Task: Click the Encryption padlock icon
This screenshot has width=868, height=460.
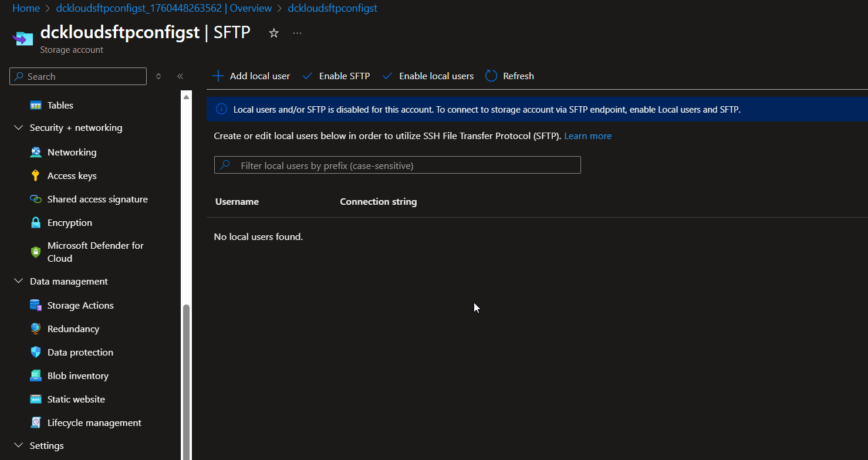Action: (x=36, y=223)
